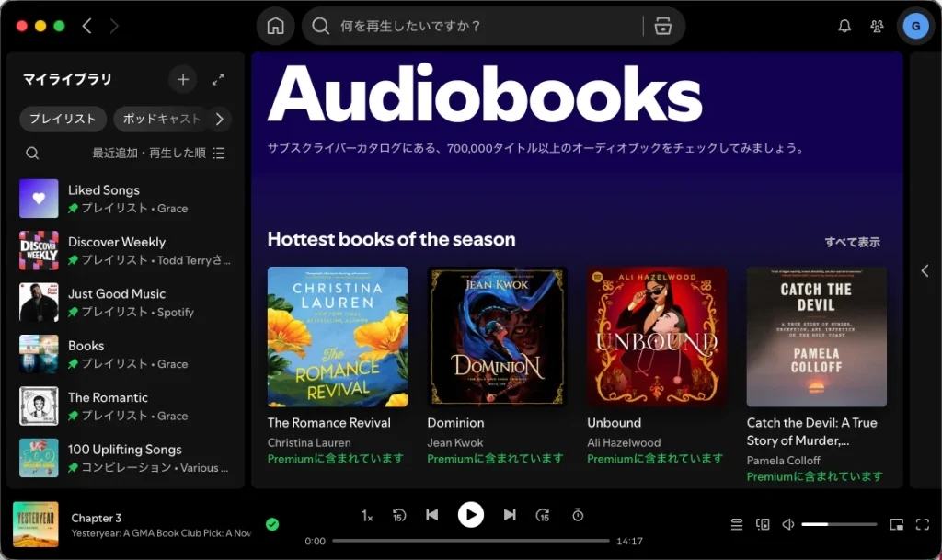Open the connect to device menu
Image resolution: width=942 pixels, height=560 pixels.
pyautogui.click(x=763, y=524)
